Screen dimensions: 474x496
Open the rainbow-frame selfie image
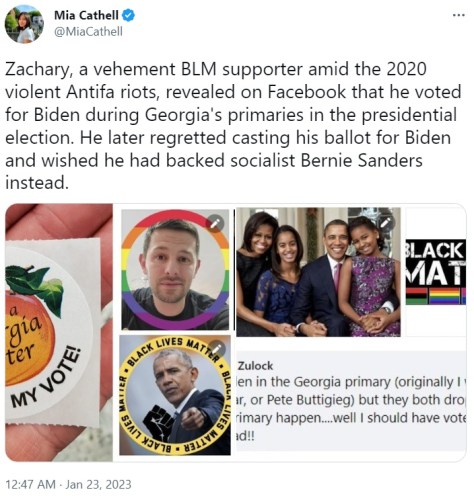point(175,269)
